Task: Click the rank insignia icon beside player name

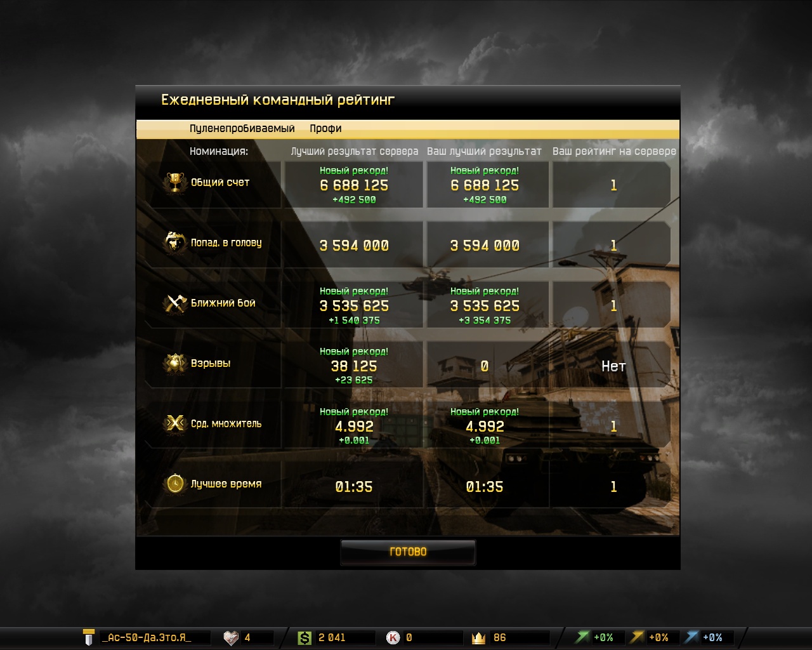Action: [89, 637]
